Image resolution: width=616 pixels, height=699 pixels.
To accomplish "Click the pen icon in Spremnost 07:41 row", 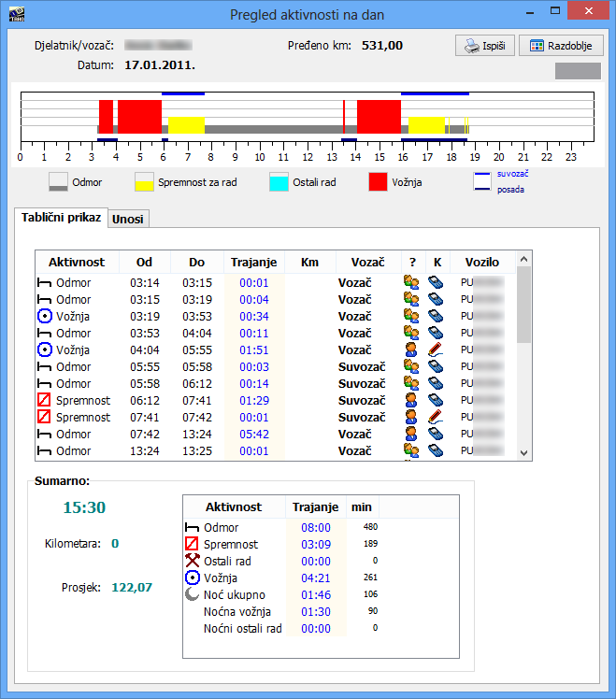I will [436, 417].
